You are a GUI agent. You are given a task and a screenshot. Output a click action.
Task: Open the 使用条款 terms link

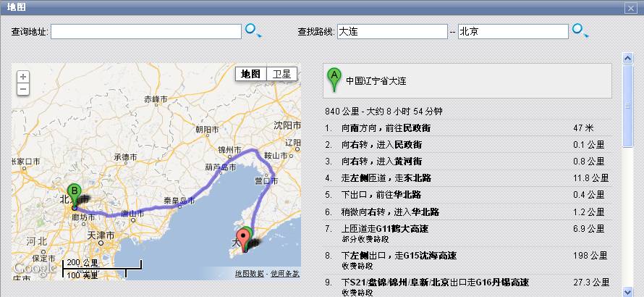[x=284, y=273]
